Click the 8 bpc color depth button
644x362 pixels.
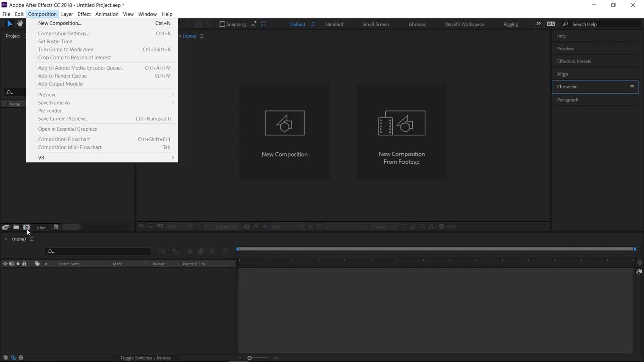(x=41, y=228)
